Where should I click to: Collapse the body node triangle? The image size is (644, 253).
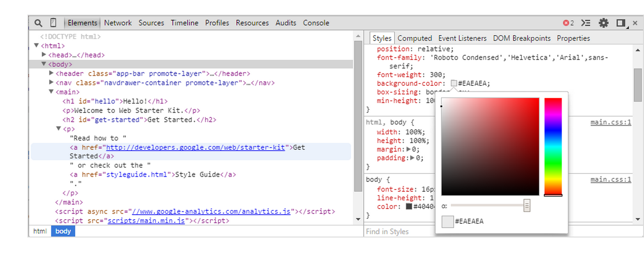44,64
